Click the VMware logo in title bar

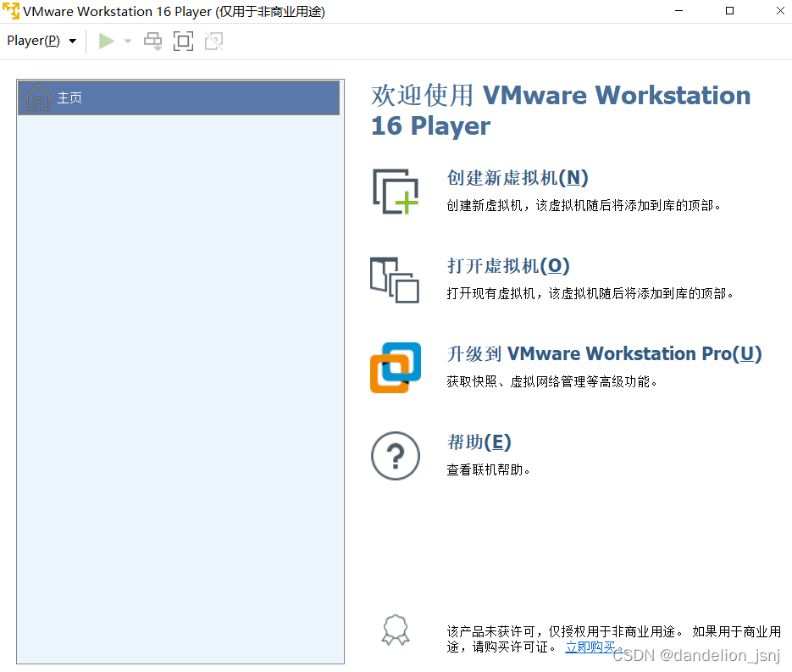pyautogui.click(x=11, y=11)
